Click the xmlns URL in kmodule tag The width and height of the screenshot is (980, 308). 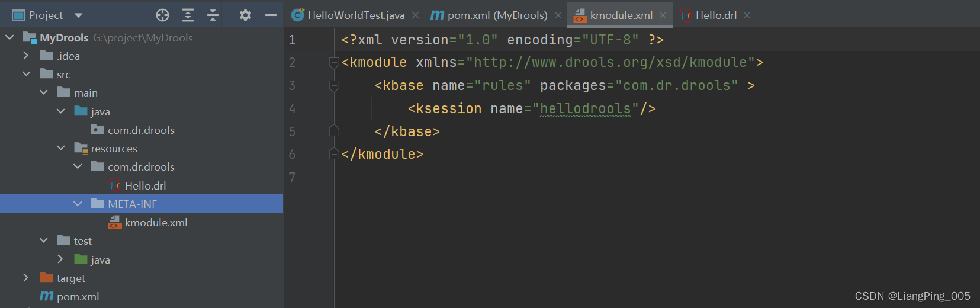[x=610, y=63]
